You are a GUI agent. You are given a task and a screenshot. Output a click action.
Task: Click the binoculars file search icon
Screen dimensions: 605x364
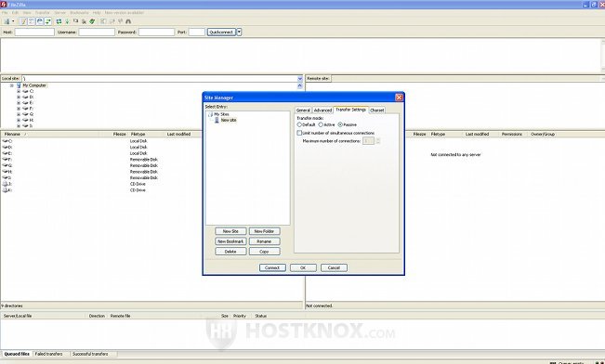coord(128,21)
